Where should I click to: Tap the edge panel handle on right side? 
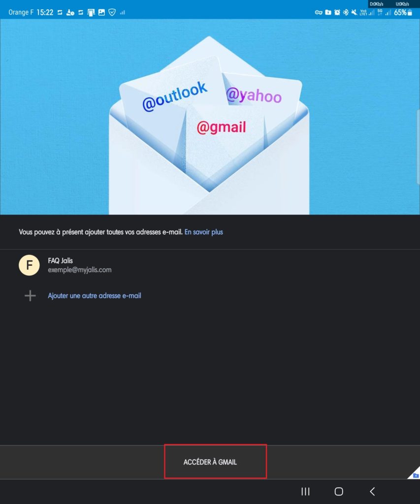click(418, 146)
